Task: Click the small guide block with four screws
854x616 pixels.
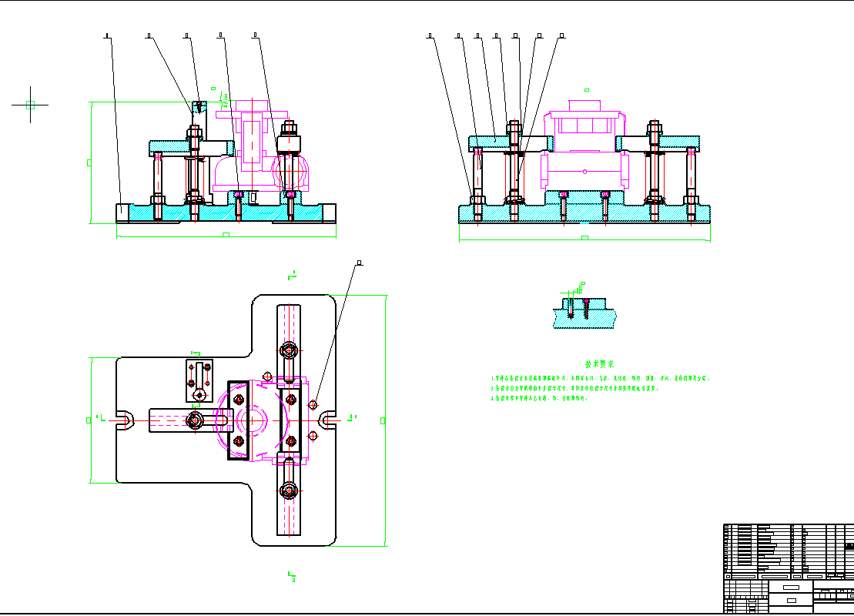Action: point(199,380)
